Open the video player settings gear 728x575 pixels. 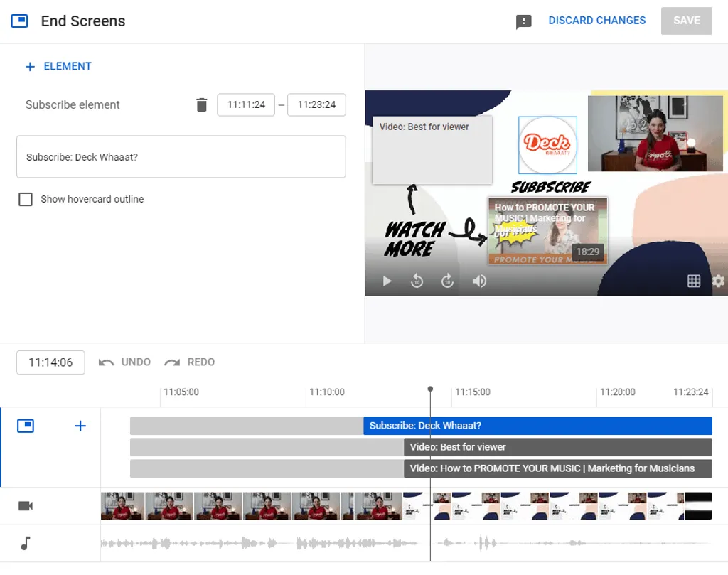[x=718, y=281]
